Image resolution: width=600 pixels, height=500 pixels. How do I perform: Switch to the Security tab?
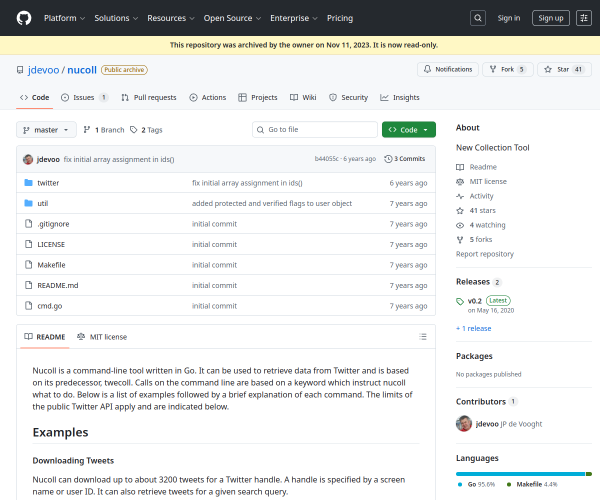[x=349, y=98]
